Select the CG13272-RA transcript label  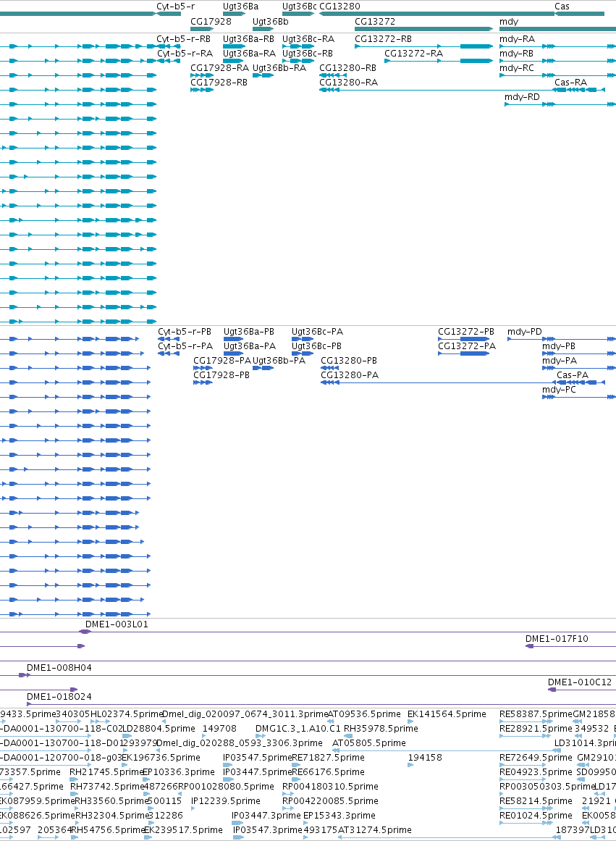point(414,54)
